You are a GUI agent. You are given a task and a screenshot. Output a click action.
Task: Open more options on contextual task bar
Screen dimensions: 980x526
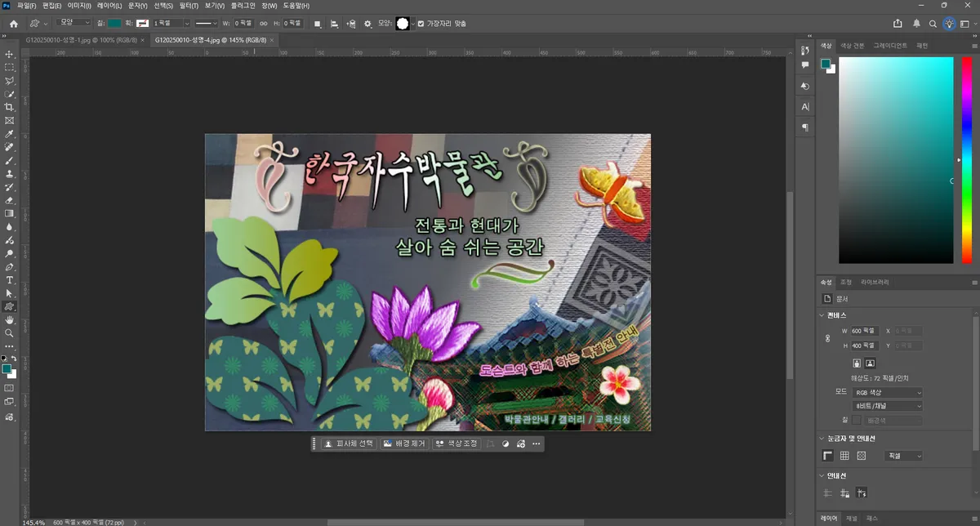[x=537, y=444]
